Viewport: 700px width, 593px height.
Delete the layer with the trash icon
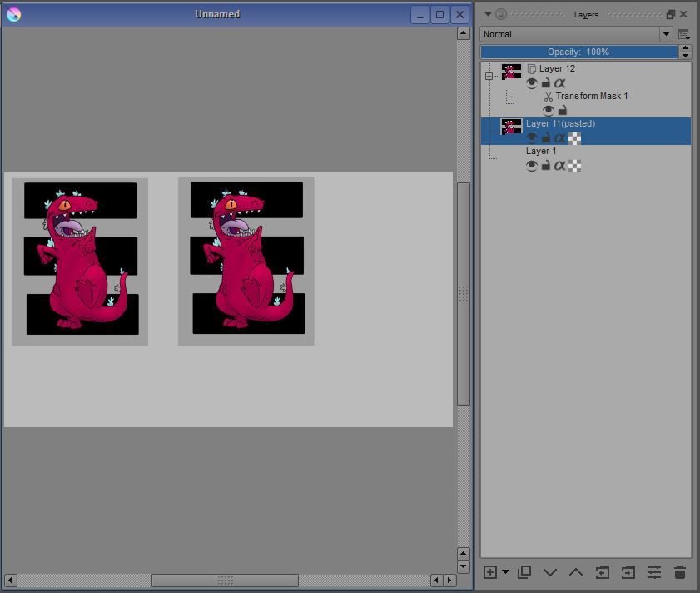coord(679,572)
